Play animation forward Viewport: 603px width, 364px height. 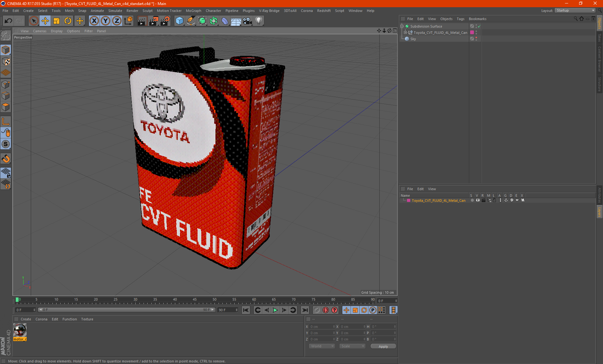(275, 310)
